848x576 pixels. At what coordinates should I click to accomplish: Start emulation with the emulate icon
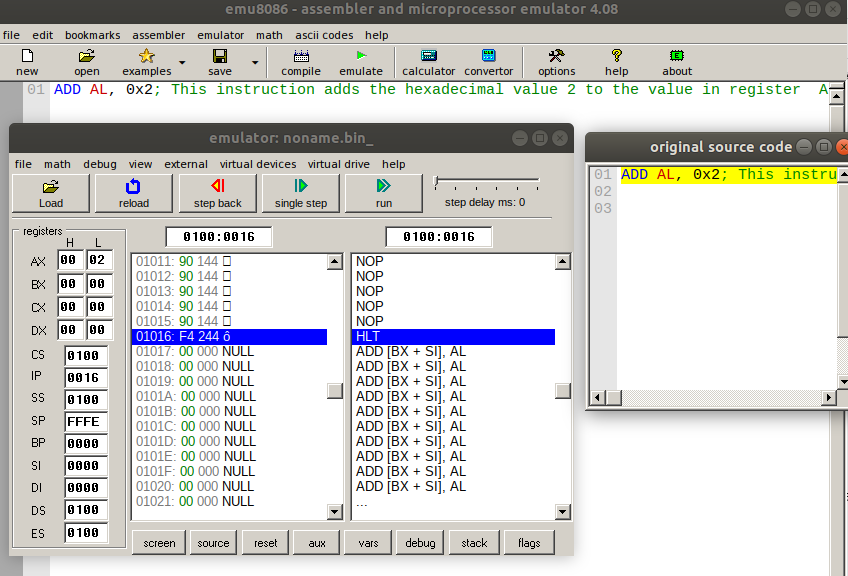click(361, 62)
